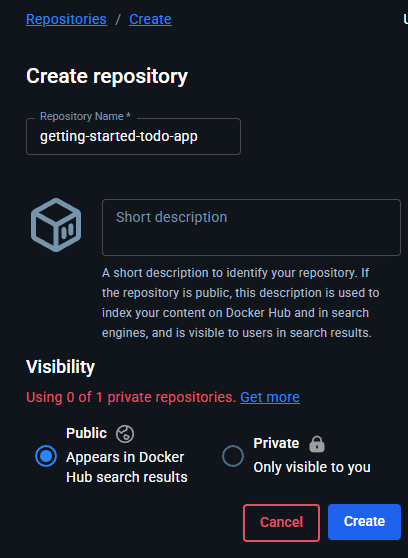The height and width of the screenshot is (558, 408).
Task: Choose the Private label text
Action: coord(276,443)
